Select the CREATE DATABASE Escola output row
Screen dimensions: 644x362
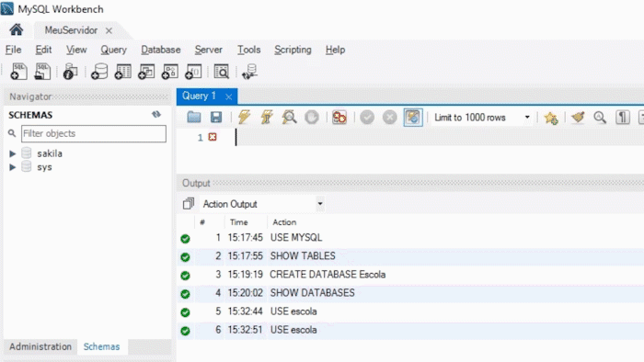pos(410,275)
